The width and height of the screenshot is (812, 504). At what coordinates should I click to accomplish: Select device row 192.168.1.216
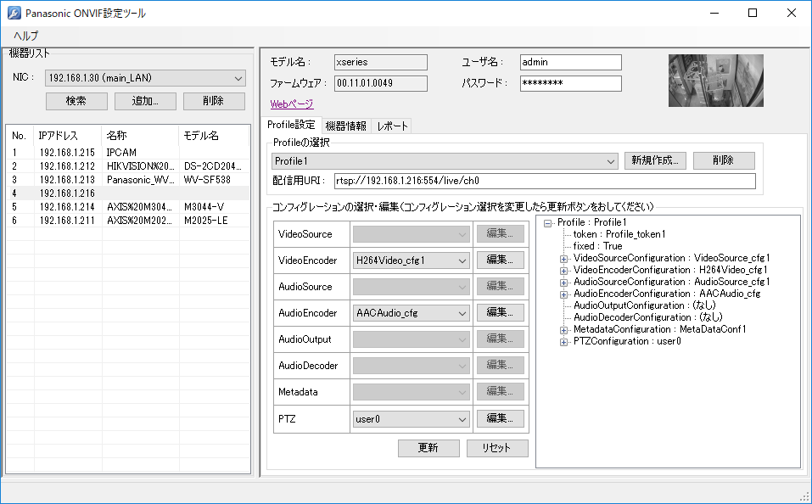click(128, 193)
